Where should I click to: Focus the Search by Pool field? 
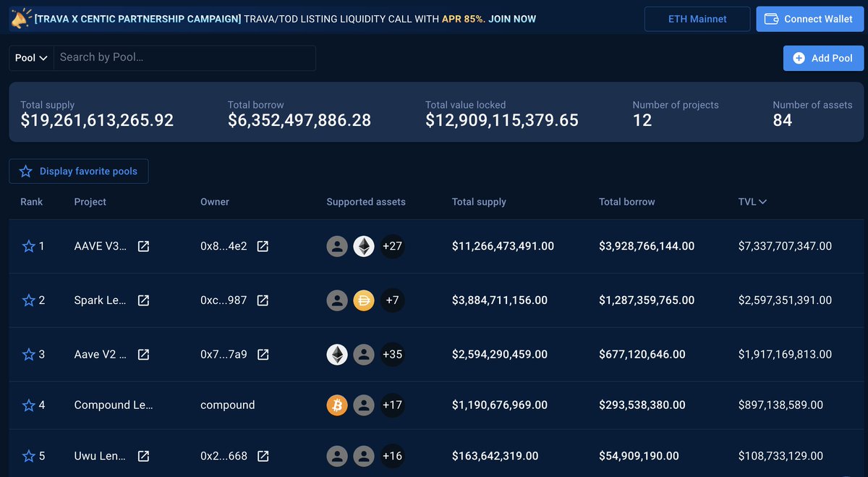[184, 58]
